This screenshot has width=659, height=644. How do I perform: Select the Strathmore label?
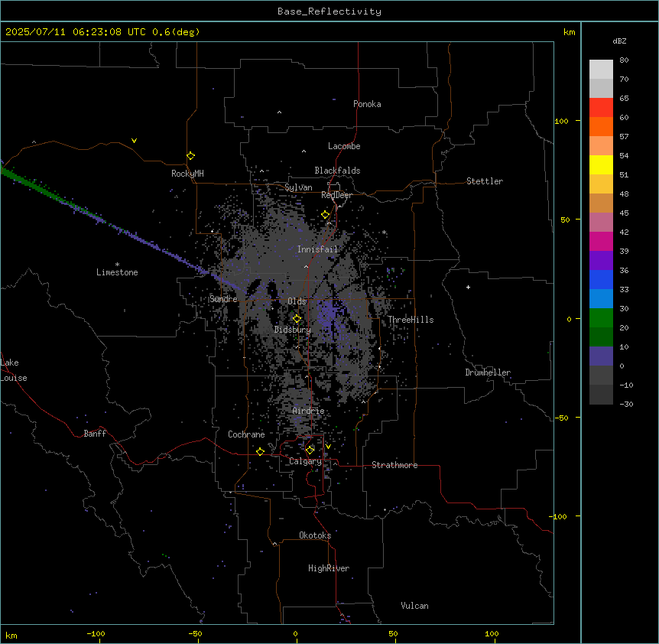[394, 465]
